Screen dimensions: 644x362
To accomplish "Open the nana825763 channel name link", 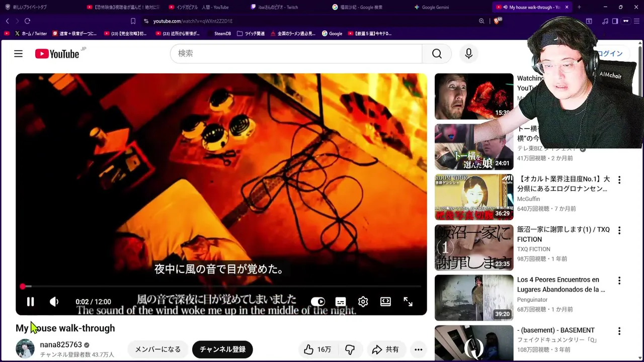I will point(61,345).
